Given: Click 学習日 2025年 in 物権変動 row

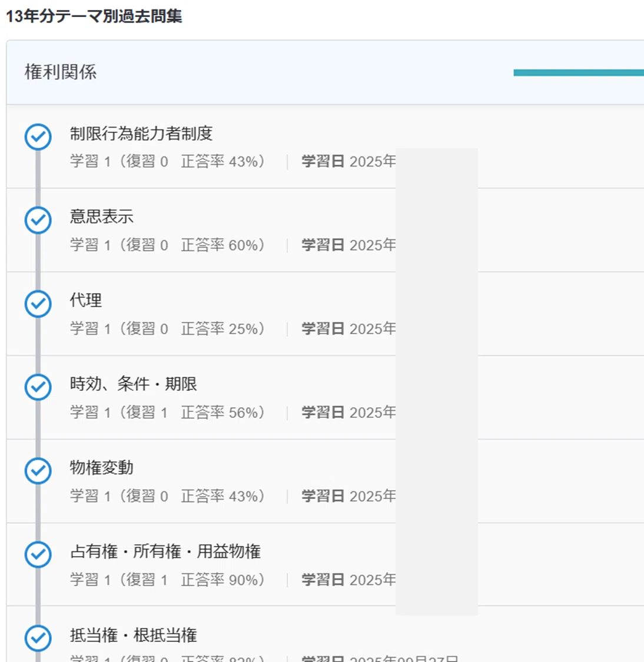Looking at the screenshot, I should [x=348, y=495].
